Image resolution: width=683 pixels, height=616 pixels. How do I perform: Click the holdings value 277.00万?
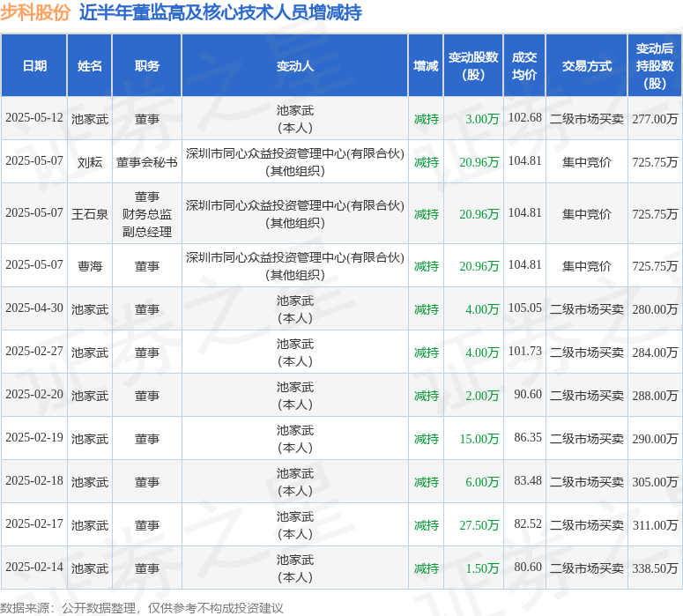tap(655, 119)
